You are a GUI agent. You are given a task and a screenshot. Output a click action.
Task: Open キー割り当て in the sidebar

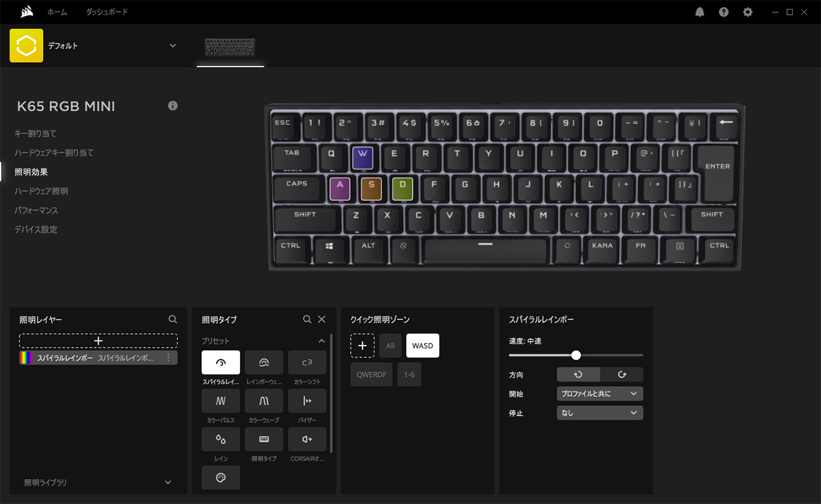click(36, 133)
